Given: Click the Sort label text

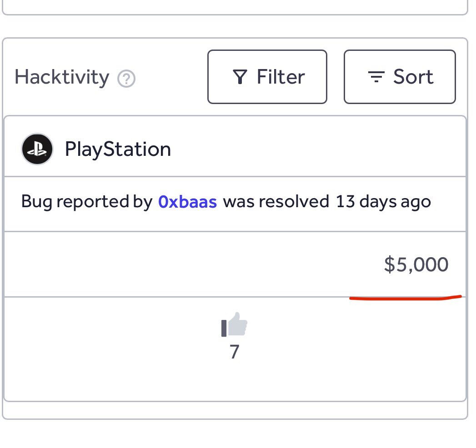Looking at the screenshot, I should click(413, 77).
